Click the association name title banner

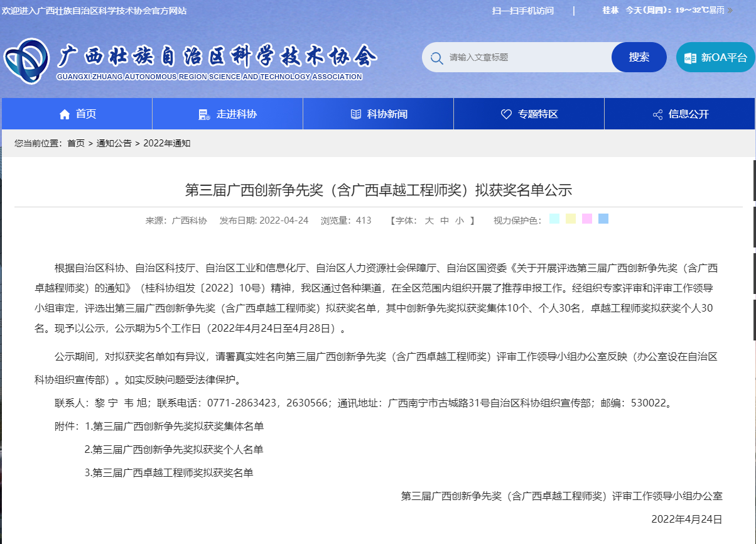coord(217,62)
